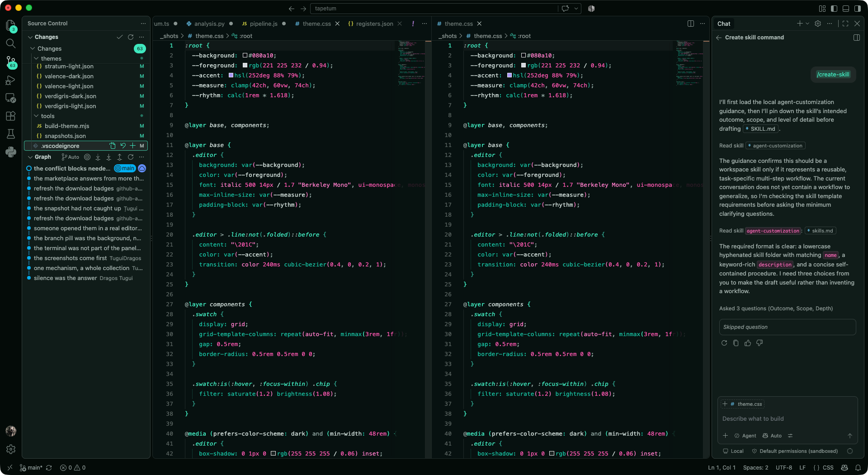Give thumbs down on the chat response
Screen dimensions: 868x475
(x=759, y=343)
